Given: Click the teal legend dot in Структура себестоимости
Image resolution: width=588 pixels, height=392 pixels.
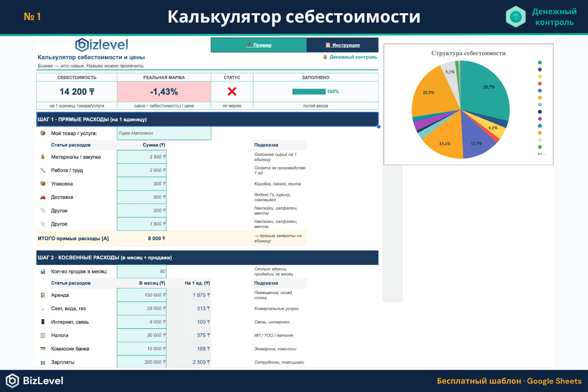Looking at the screenshot, I should click(x=540, y=63).
